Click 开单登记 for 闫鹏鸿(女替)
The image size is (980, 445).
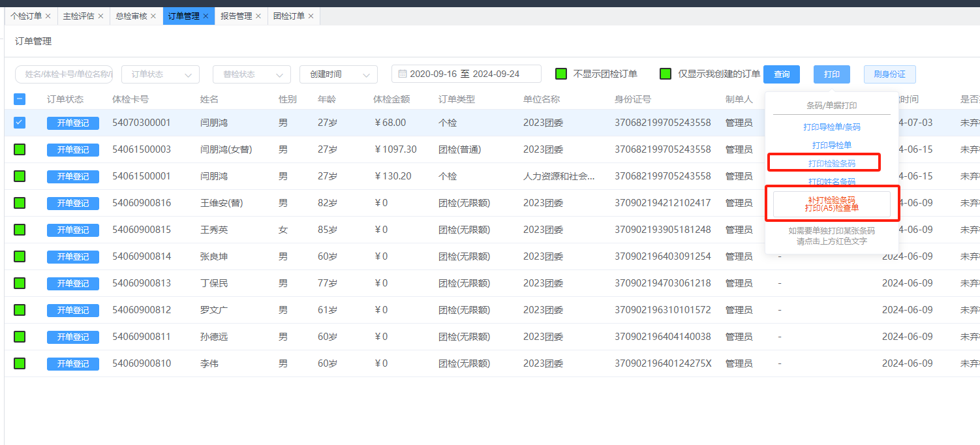coord(73,149)
